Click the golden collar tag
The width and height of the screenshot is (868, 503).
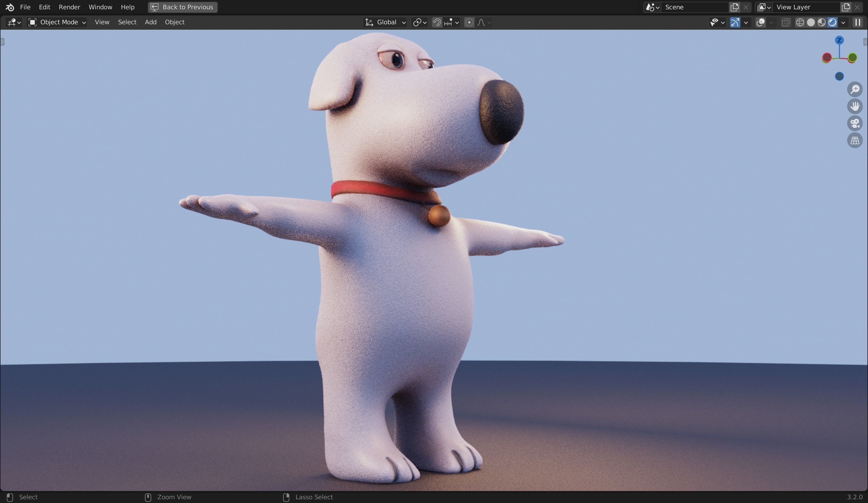pos(439,216)
